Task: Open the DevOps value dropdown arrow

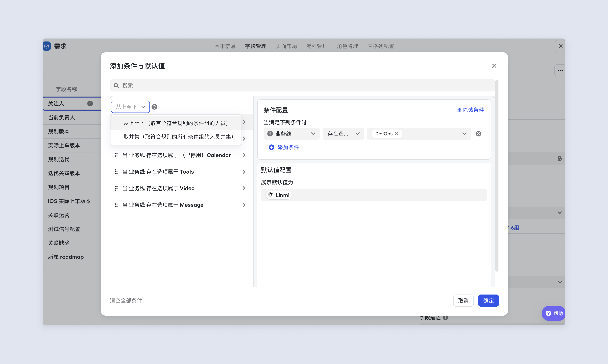Action: point(464,134)
